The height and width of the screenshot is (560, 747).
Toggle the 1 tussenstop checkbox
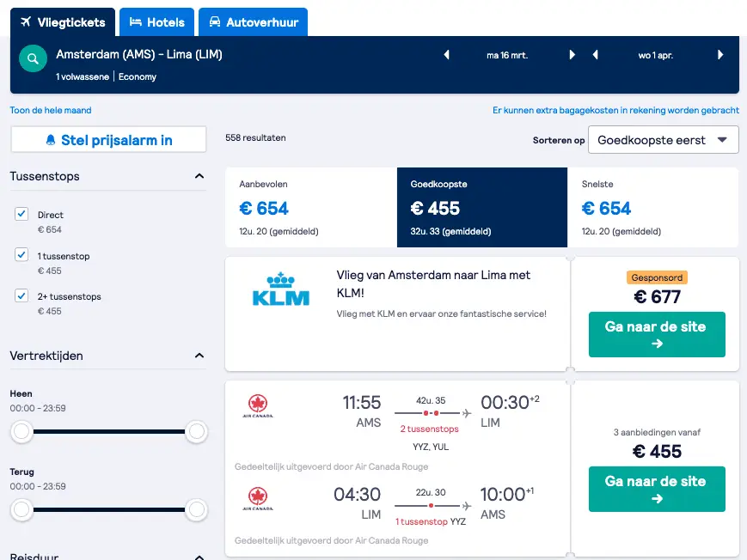(21, 255)
